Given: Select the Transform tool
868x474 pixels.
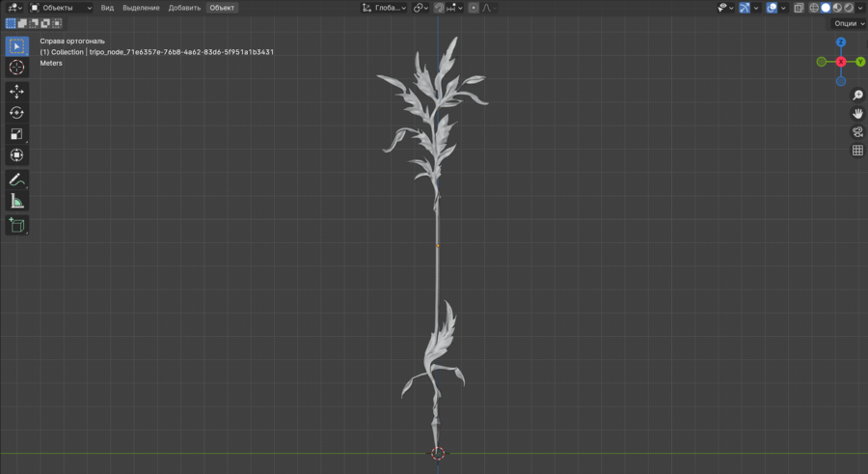Looking at the screenshot, I should pyautogui.click(x=17, y=155).
